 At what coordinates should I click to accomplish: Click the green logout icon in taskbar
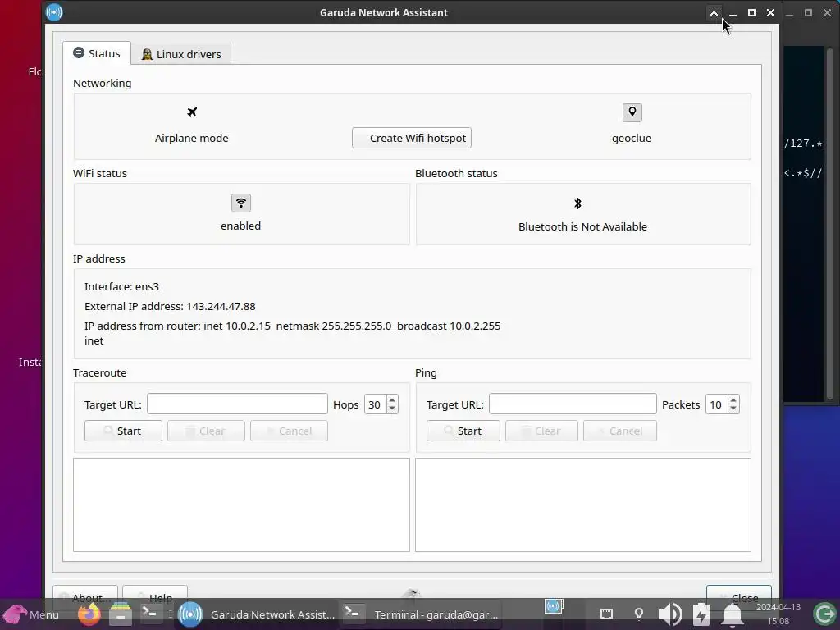(x=824, y=614)
